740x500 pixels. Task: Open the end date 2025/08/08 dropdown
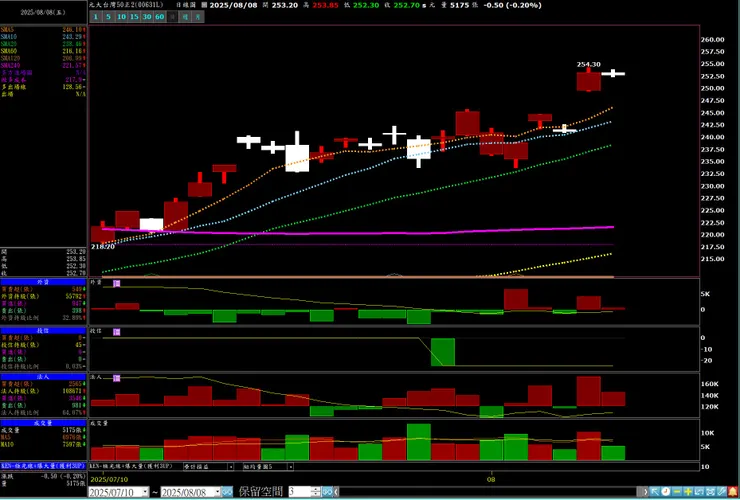tap(218, 492)
